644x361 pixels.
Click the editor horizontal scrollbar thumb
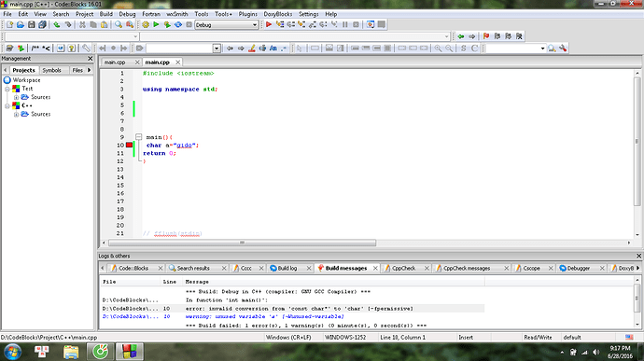coord(243,243)
